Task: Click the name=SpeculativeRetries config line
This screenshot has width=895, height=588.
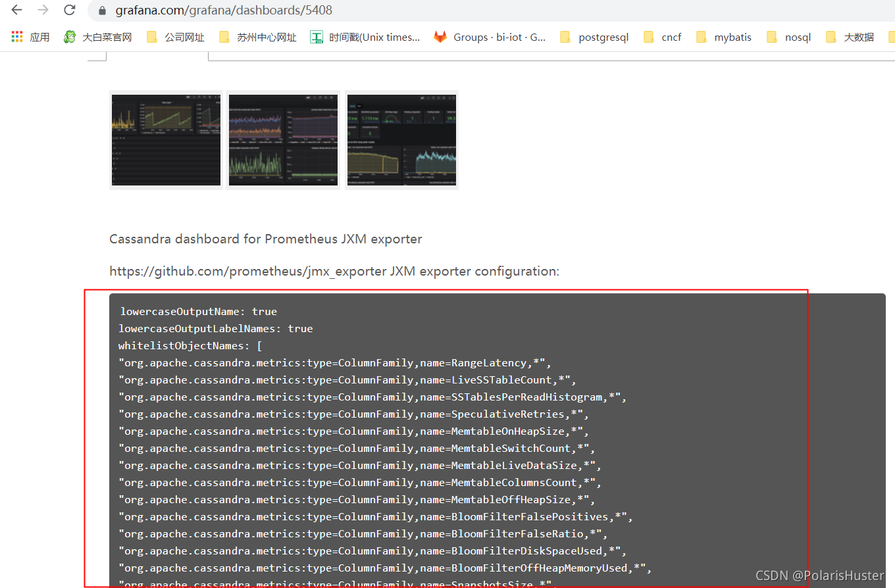Action: (x=353, y=414)
